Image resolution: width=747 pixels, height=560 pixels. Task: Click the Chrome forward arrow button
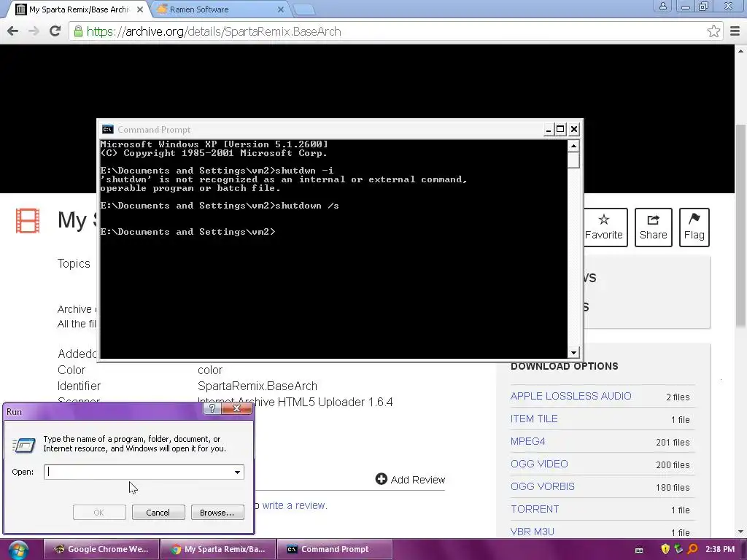pyautogui.click(x=34, y=31)
